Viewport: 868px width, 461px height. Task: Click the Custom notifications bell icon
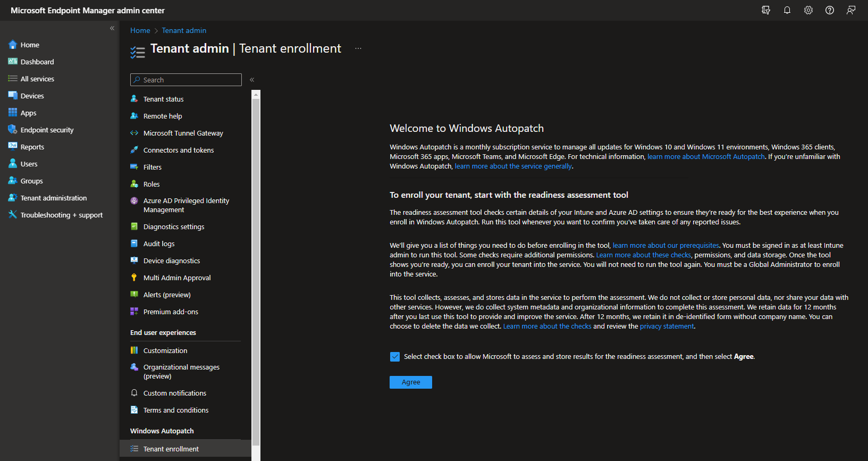tap(134, 393)
